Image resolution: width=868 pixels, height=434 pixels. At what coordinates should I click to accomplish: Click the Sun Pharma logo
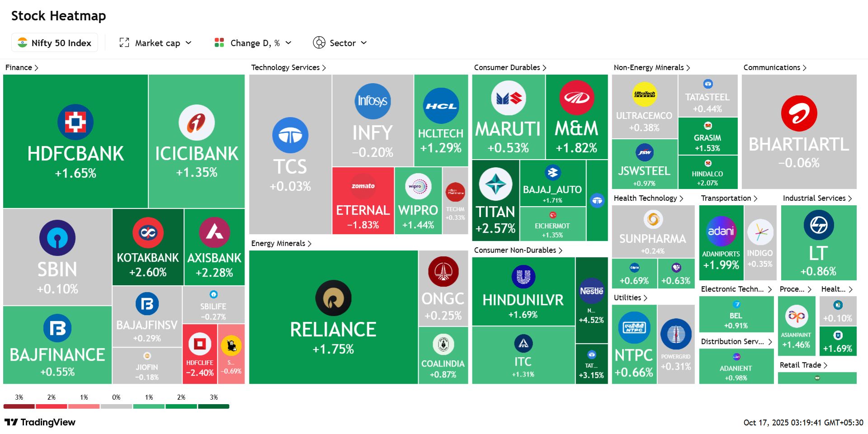click(653, 220)
